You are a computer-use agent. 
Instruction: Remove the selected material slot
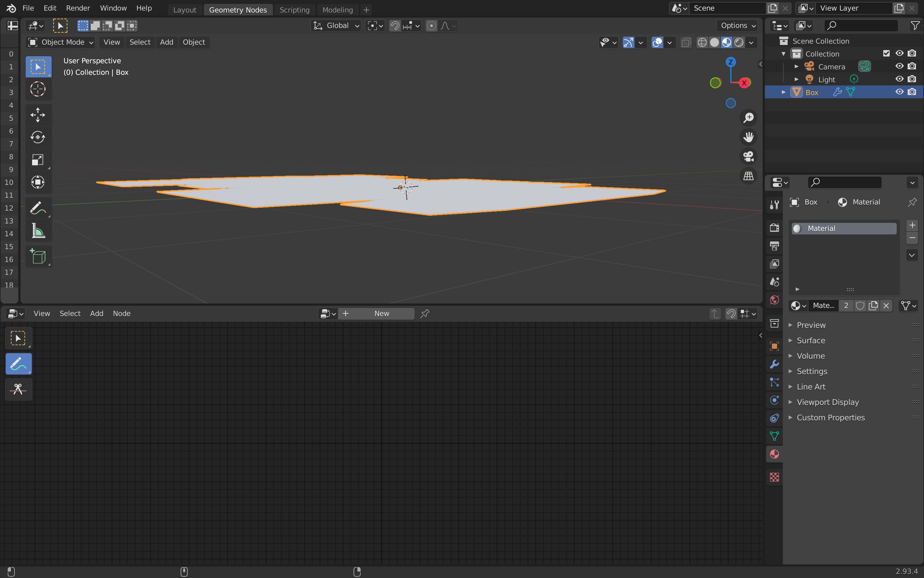912,238
